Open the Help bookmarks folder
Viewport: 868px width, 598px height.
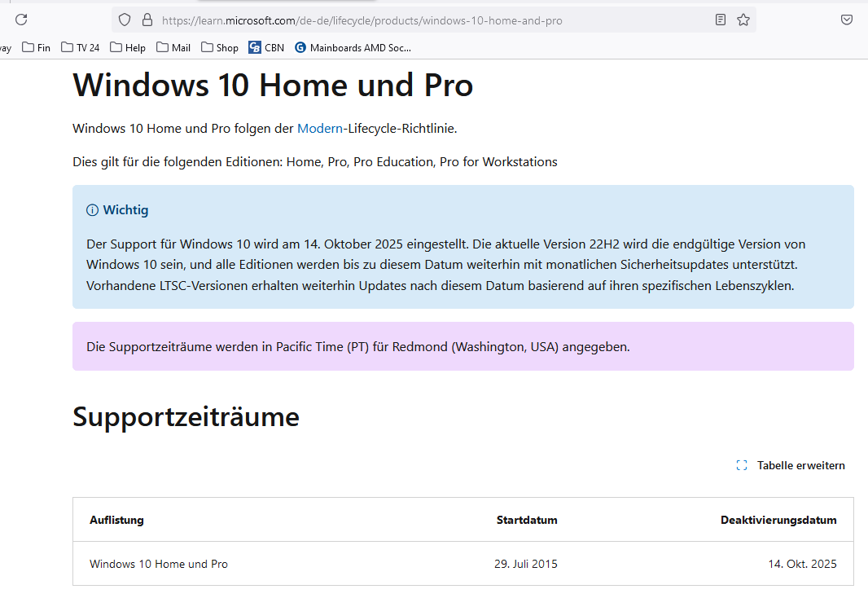(x=128, y=47)
